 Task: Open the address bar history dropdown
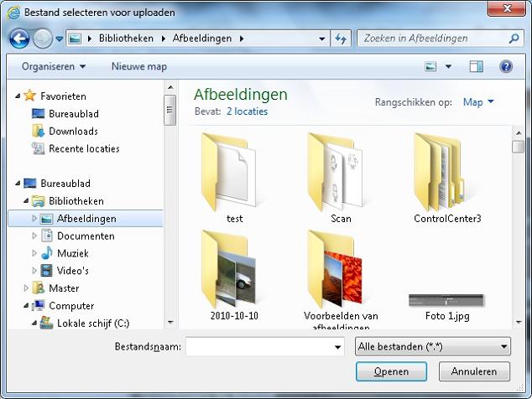(x=322, y=39)
